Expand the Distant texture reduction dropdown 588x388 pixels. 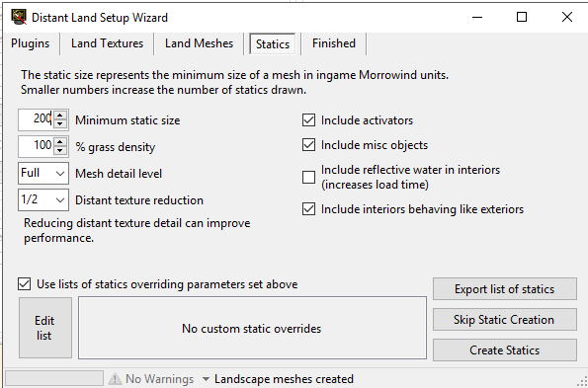point(43,200)
